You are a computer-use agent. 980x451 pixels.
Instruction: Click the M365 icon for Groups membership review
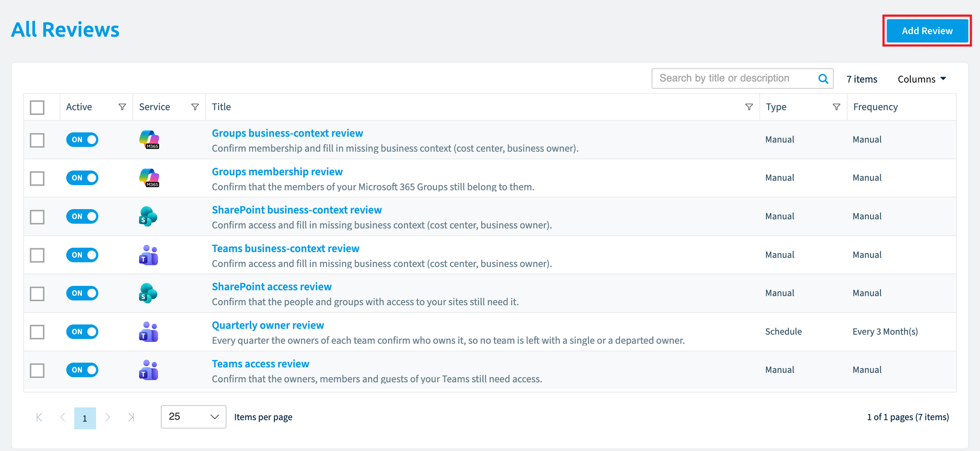[x=149, y=178]
